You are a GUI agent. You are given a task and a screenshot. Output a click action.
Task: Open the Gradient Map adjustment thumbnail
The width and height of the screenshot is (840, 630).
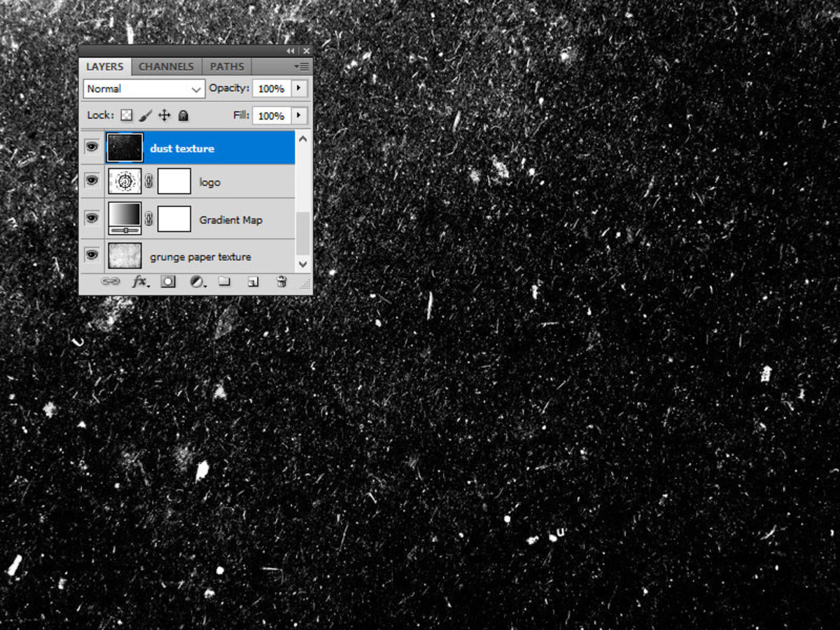(125, 218)
